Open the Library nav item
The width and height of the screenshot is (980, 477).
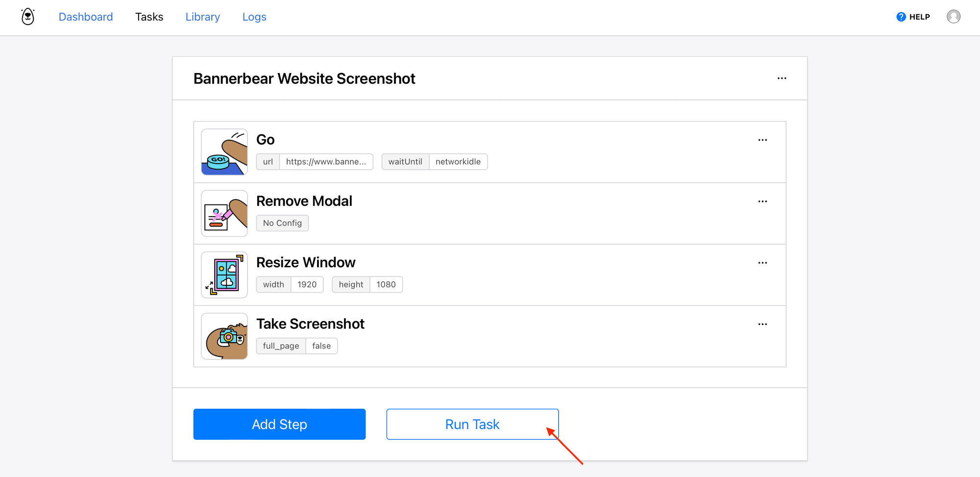pyautogui.click(x=202, y=17)
